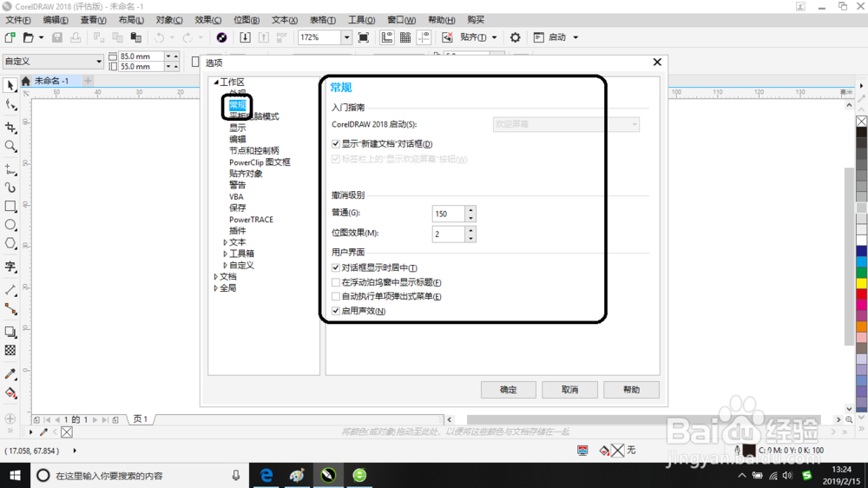Select the Crop tool
The width and height of the screenshot is (868, 488).
point(10,128)
